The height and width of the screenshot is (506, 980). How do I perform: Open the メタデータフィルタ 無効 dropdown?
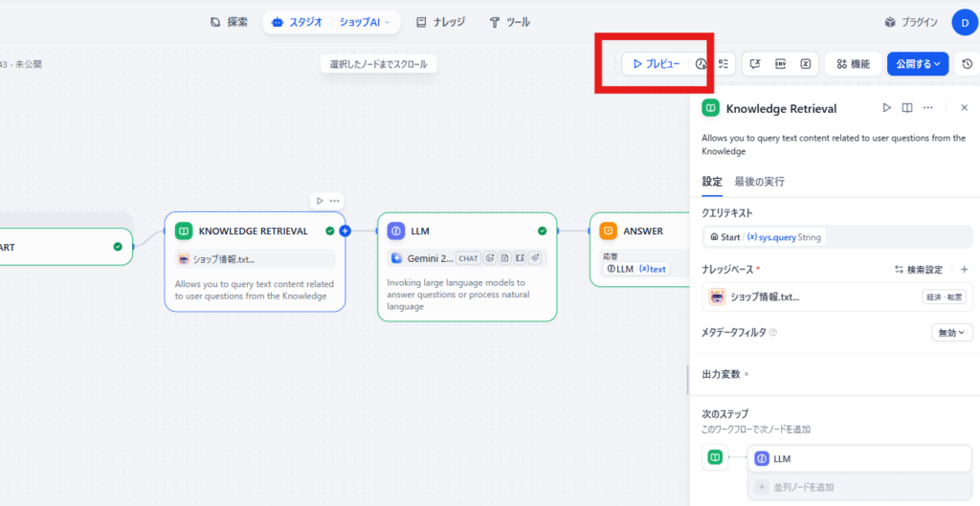pyautogui.click(x=951, y=332)
